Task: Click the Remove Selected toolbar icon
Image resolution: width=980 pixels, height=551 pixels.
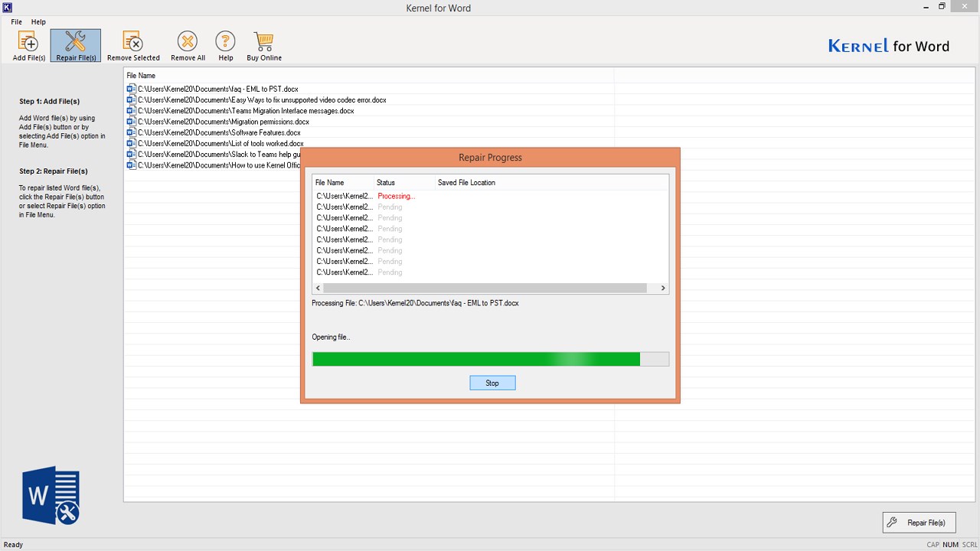Action: [x=133, y=46]
